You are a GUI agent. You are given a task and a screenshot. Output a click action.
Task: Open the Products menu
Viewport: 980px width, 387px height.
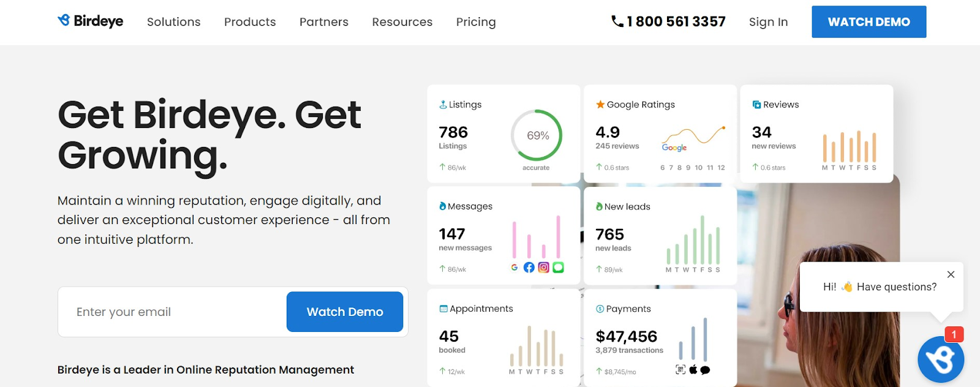coord(250,22)
